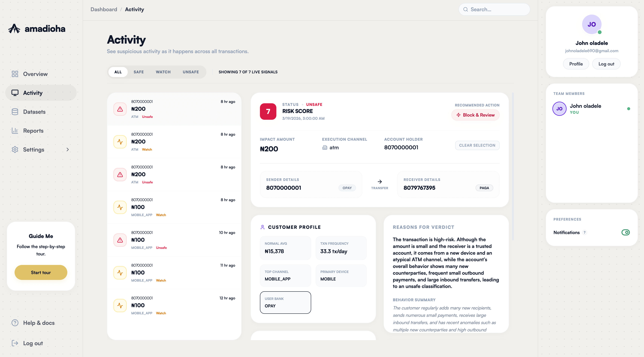Click the Help & docs question icon
This screenshot has width=644, height=357.
tap(15, 323)
